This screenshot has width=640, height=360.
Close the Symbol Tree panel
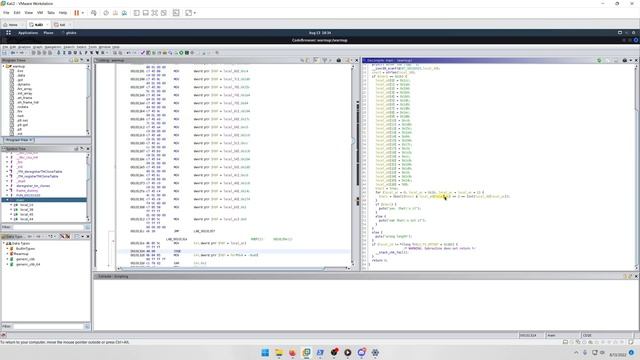point(88,149)
